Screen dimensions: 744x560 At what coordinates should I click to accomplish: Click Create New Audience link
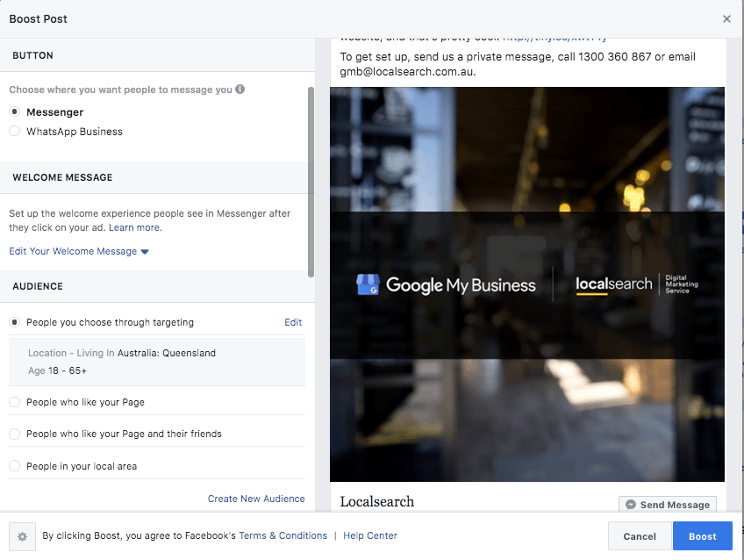coord(256,499)
